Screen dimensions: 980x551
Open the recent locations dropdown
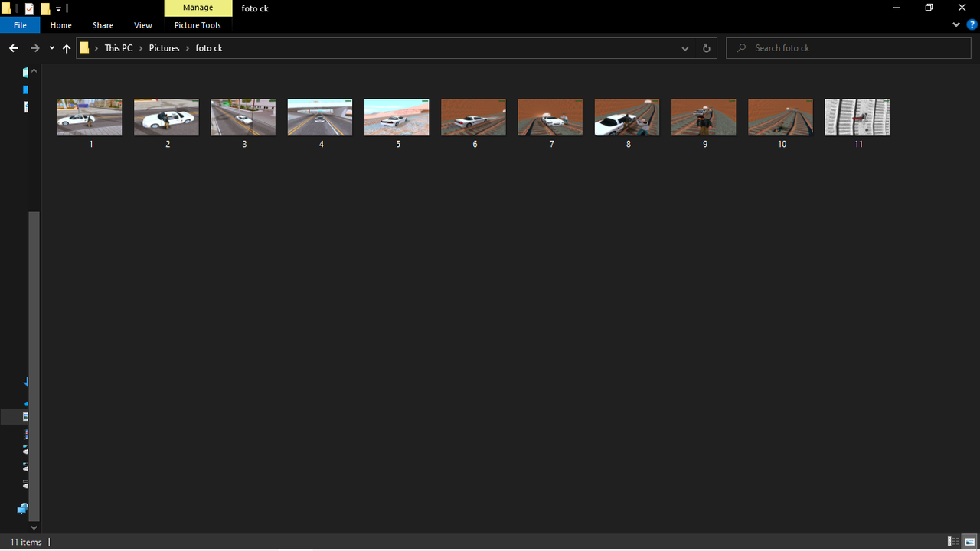point(51,48)
